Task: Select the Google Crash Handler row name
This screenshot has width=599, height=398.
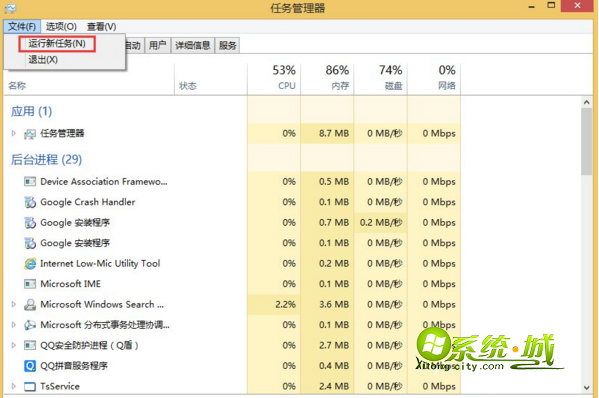Action: pos(87,202)
